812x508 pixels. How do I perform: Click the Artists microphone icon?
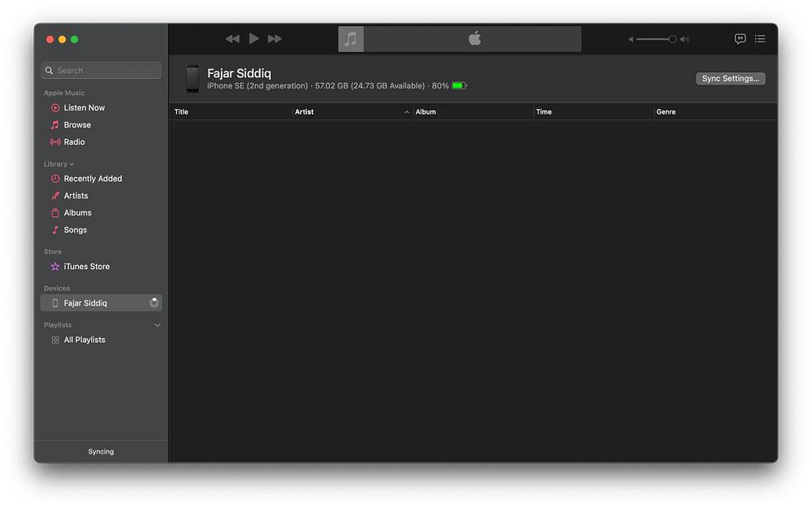(55, 196)
